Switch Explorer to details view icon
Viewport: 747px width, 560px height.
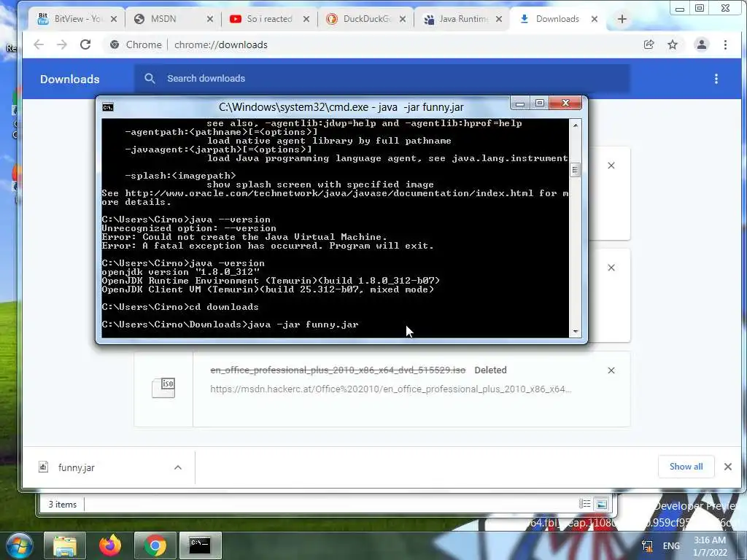click(584, 504)
